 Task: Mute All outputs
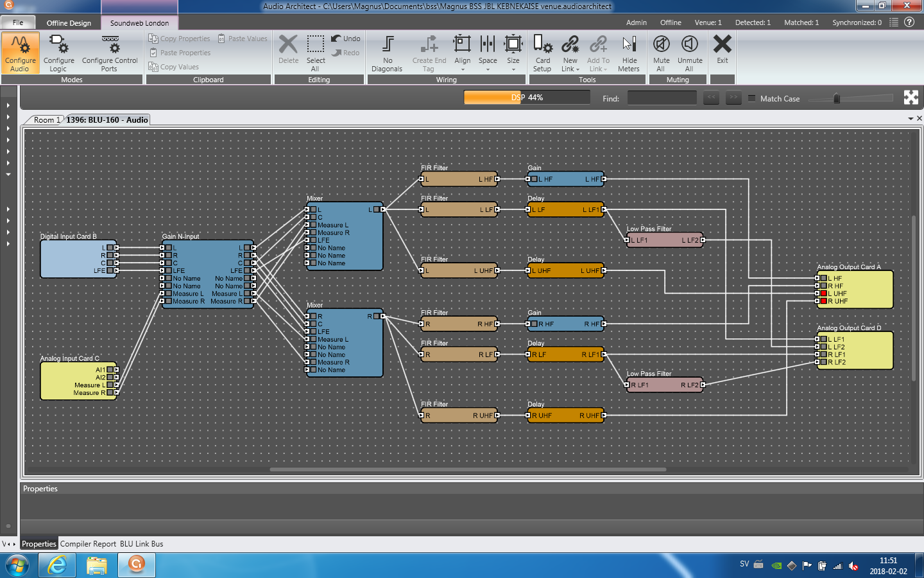click(x=661, y=53)
